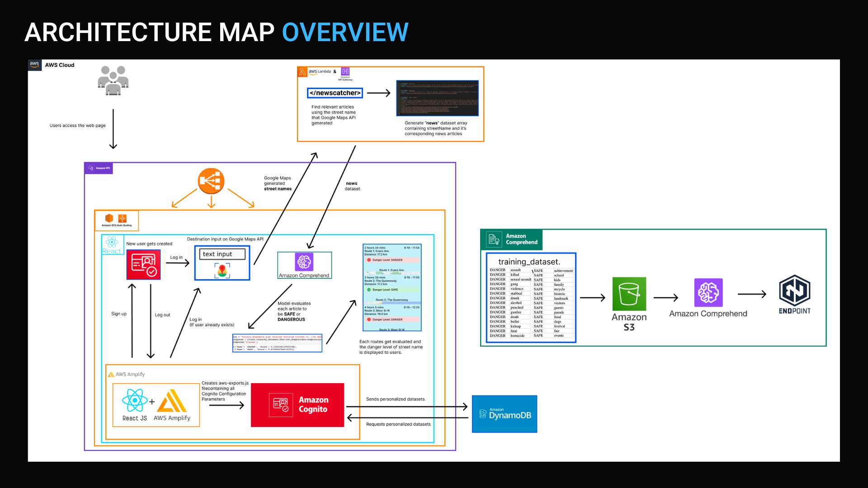Click the route danger level results thumbnail
The width and height of the screenshot is (868, 488).
392,287
